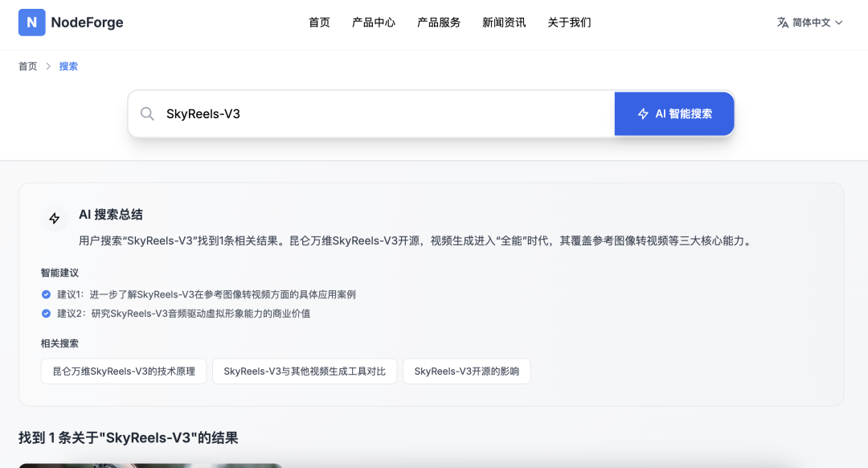Search SkyReels-V3与其他视频生成工具对比 chip

tap(305, 371)
